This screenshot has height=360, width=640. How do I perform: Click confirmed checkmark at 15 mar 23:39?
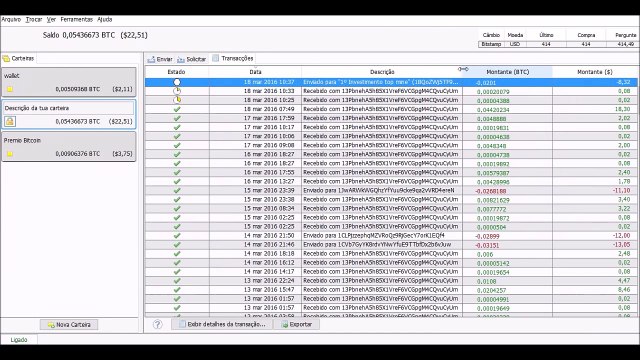(177, 190)
